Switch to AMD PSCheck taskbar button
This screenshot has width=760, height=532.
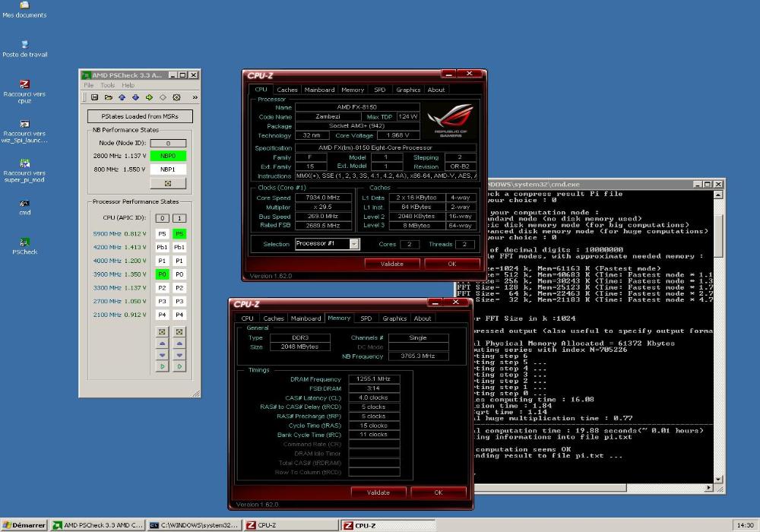click(x=98, y=525)
